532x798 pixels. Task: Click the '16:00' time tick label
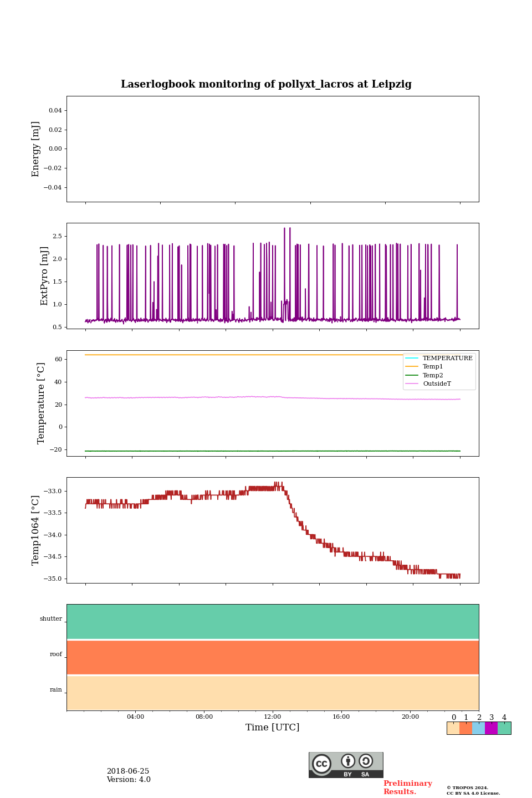pyautogui.click(x=341, y=717)
